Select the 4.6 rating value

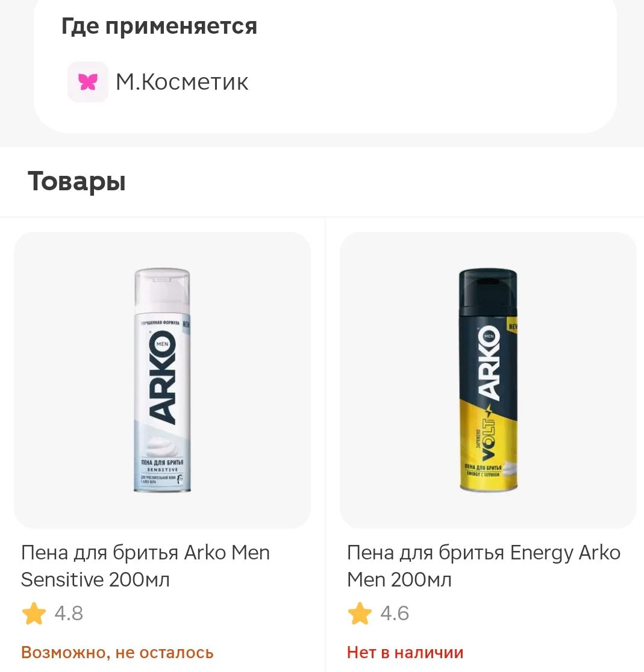(x=395, y=613)
